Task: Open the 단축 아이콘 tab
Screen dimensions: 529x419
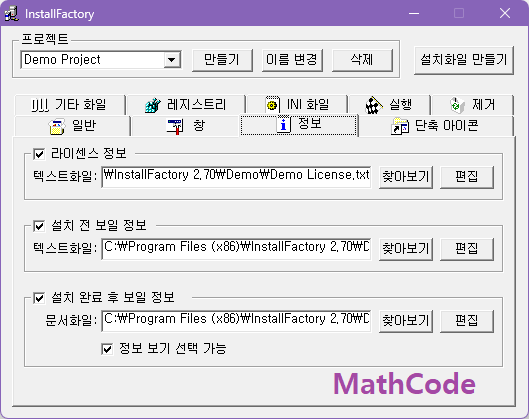Action: [x=436, y=126]
